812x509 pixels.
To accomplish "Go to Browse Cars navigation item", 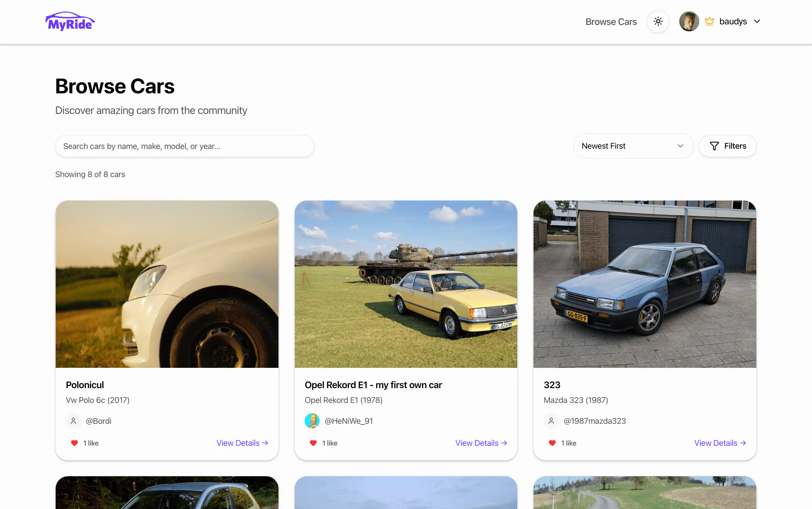I will click(611, 22).
